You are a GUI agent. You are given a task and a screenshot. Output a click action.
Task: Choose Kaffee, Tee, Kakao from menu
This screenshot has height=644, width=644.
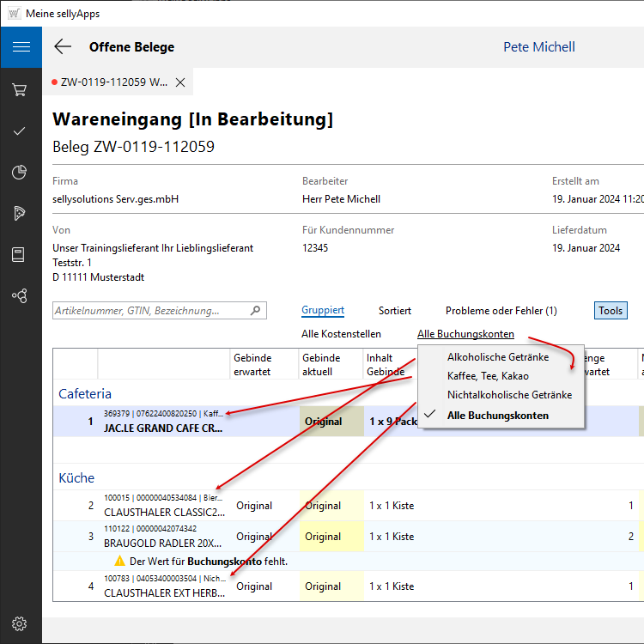[488, 376]
